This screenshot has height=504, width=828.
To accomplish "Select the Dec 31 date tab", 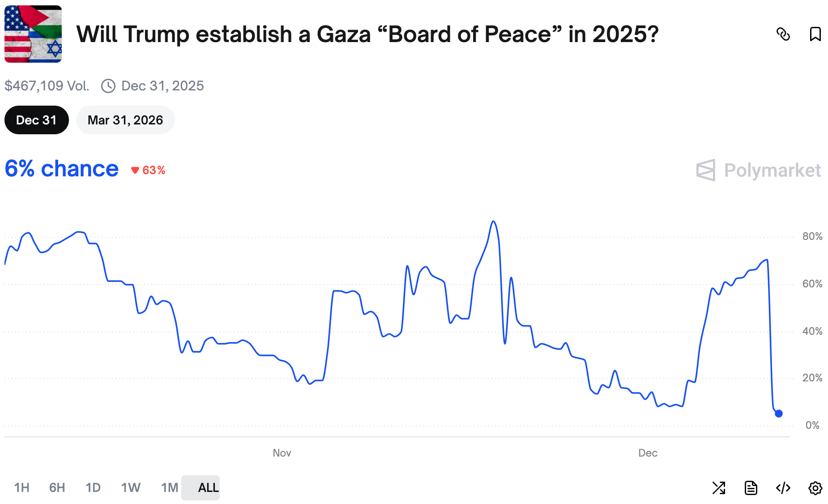I will coord(36,120).
